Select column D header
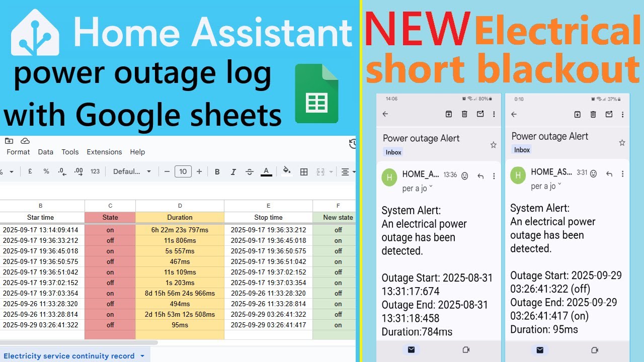 [180, 206]
